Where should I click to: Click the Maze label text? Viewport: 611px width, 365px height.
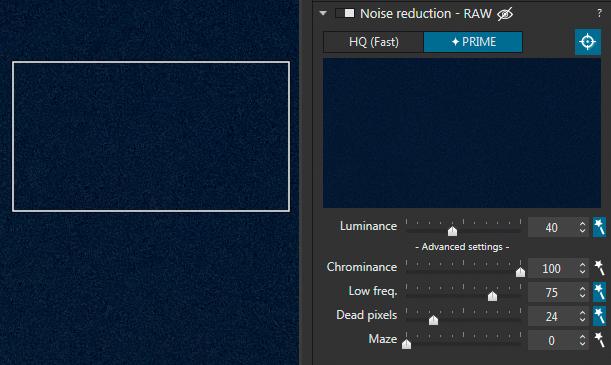point(383,339)
